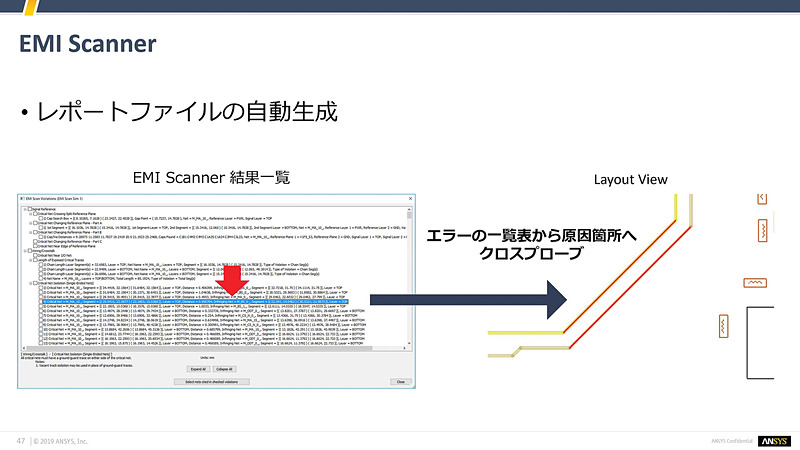The height and width of the screenshot is (450, 800).
Task: Click the Expand All button
Action: coord(198,369)
